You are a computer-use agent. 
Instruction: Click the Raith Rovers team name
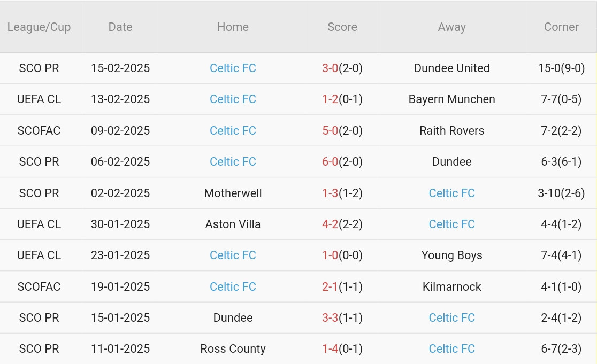pos(451,131)
